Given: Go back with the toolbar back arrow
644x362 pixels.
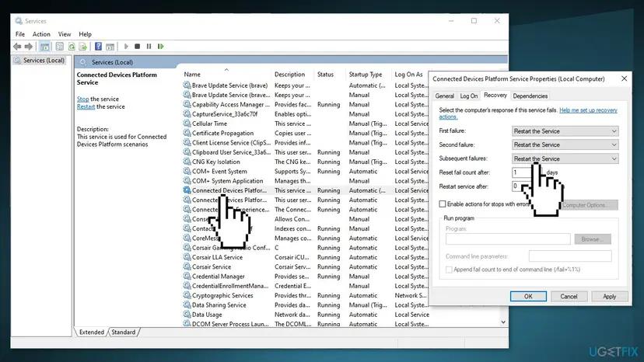Looking at the screenshot, I should tap(17, 47).
